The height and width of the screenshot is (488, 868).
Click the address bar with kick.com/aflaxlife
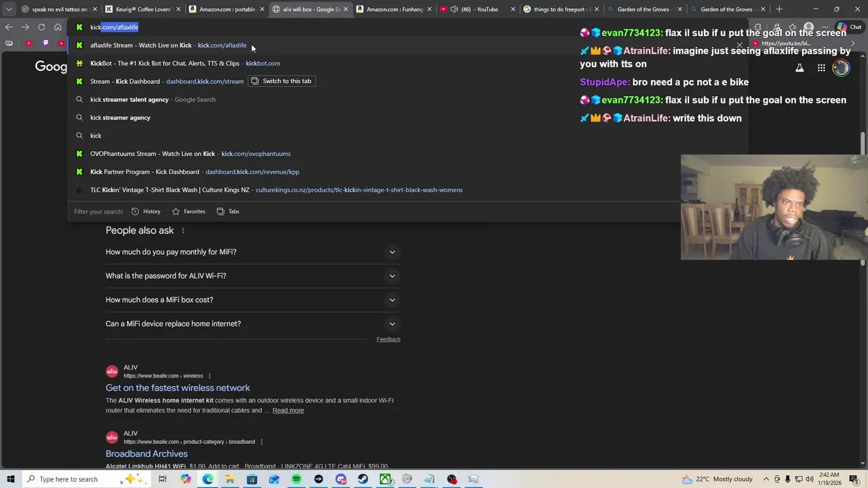pos(407,27)
